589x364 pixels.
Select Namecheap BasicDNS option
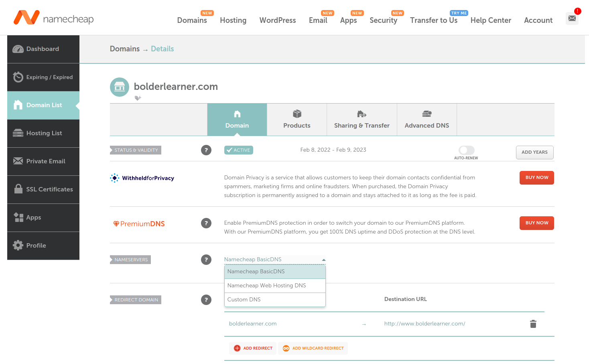coord(275,272)
